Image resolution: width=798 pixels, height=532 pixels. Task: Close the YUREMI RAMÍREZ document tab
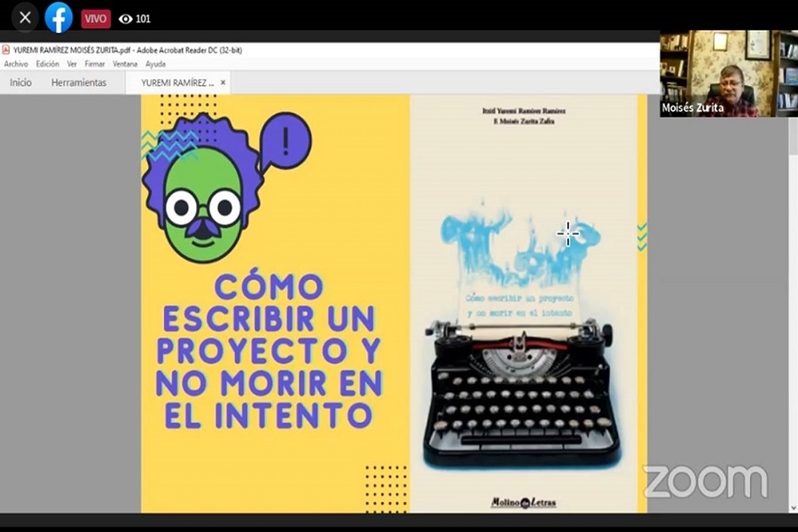pos(223,82)
